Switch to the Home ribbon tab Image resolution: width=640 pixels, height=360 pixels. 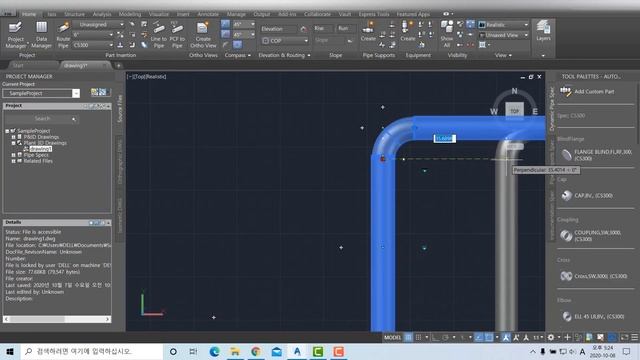click(29, 14)
